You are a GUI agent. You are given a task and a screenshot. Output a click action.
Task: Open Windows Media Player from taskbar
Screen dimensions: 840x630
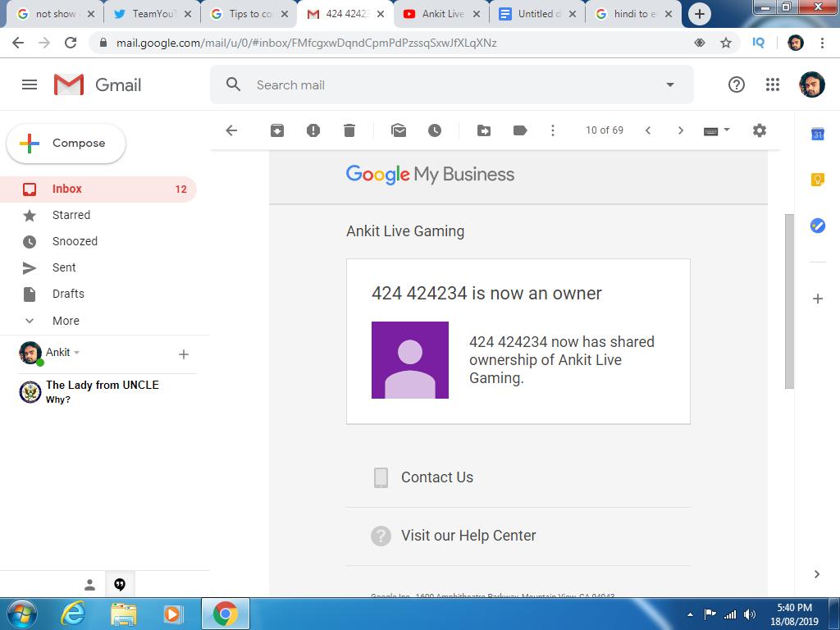(173, 614)
